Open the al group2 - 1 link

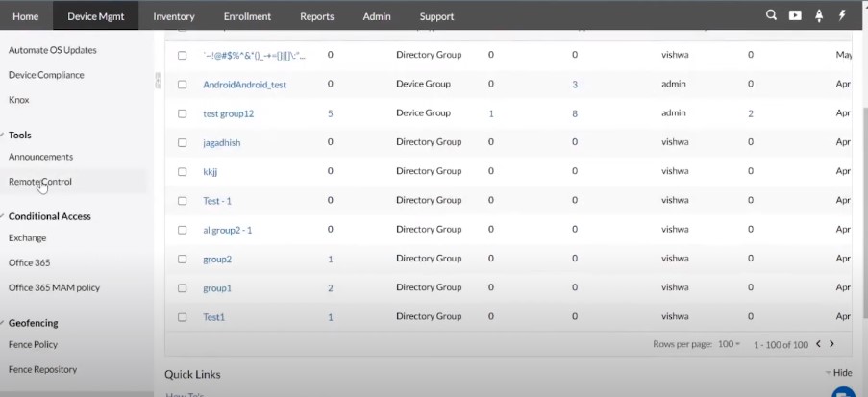click(x=228, y=230)
